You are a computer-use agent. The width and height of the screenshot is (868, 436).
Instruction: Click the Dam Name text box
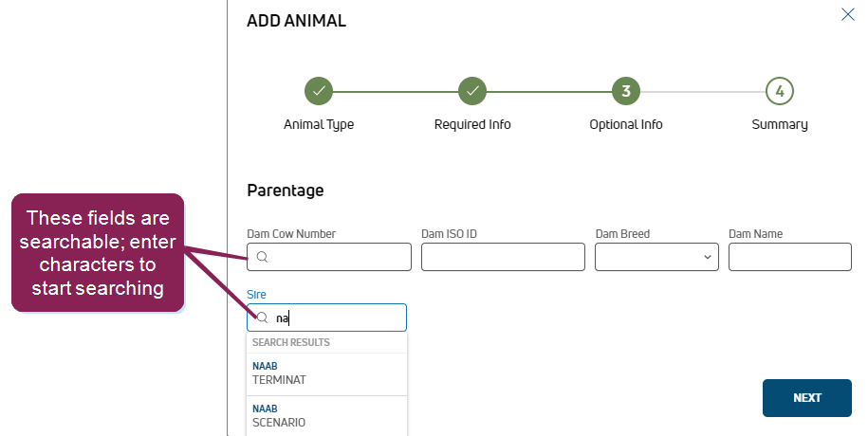pos(789,257)
